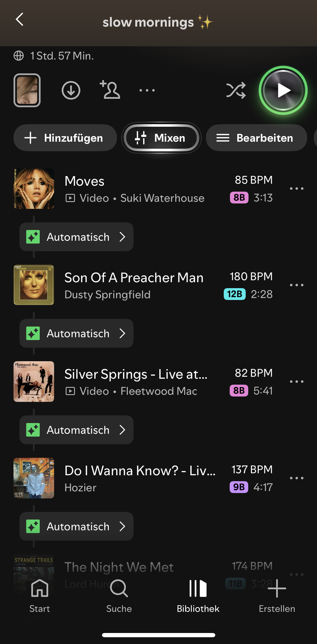Expand Automatisch transition after Silver Springs

point(76,430)
